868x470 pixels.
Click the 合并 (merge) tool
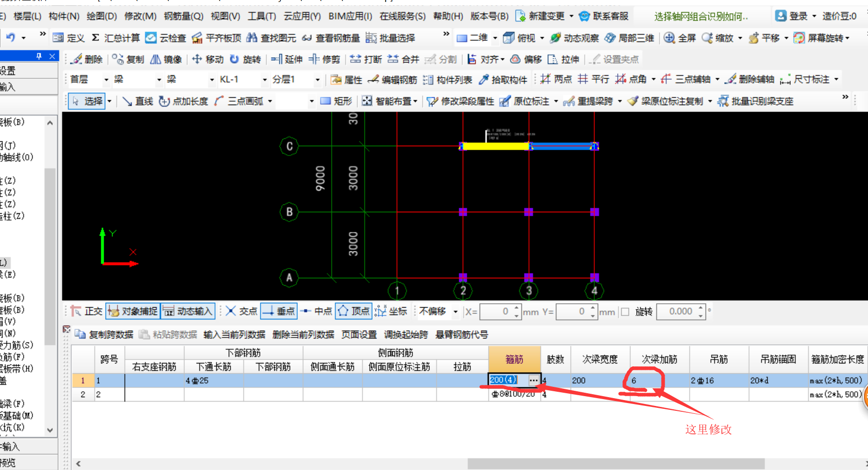point(403,59)
